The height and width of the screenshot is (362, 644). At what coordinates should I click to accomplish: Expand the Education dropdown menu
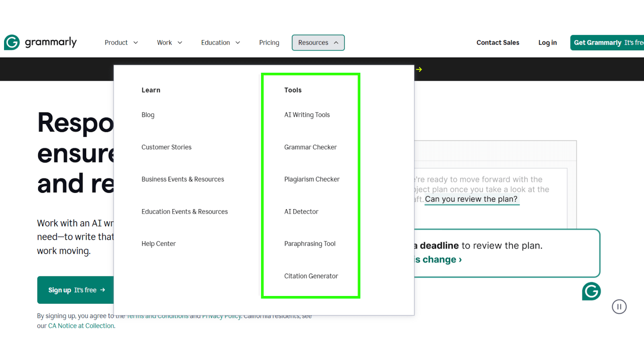click(x=221, y=43)
